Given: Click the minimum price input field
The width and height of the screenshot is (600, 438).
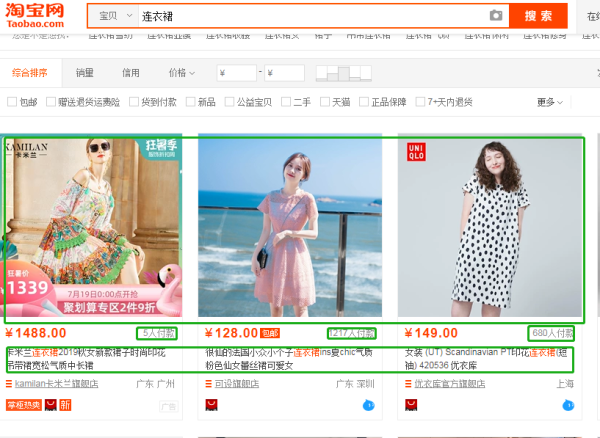Looking at the screenshot, I should (x=236, y=73).
